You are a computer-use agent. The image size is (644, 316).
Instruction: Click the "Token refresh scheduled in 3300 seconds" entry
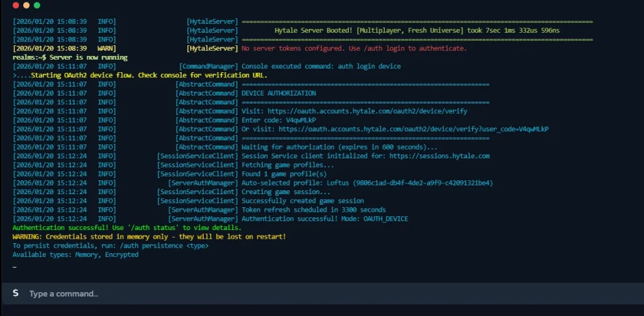pyautogui.click(x=313, y=210)
